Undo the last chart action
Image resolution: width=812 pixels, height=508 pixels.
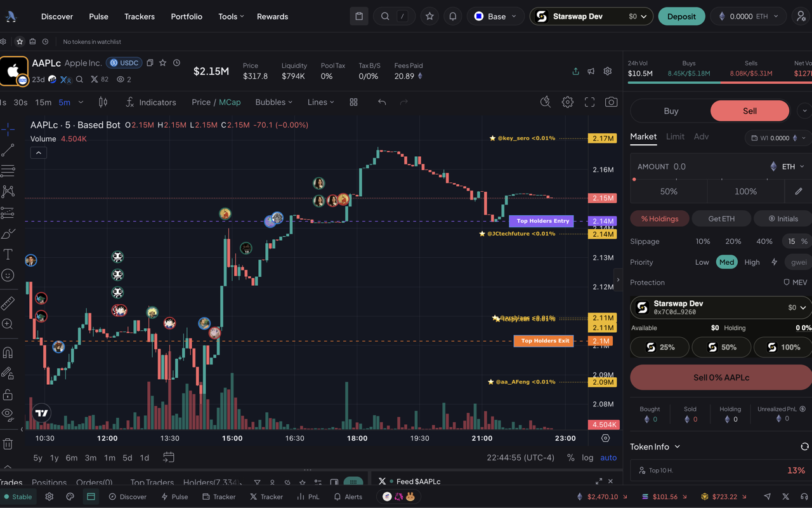[382, 102]
